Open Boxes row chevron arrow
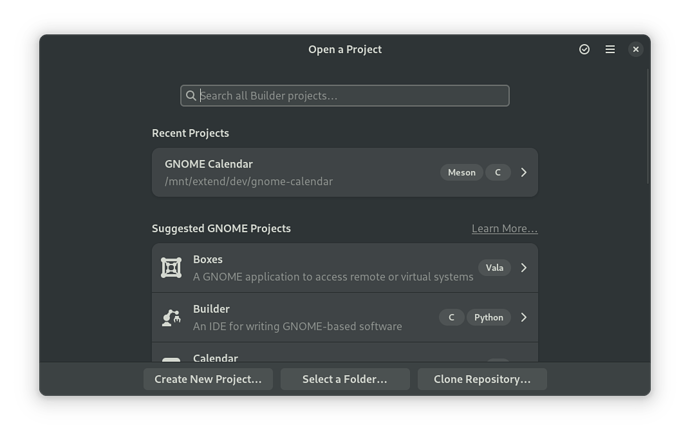 click(524, 267)
